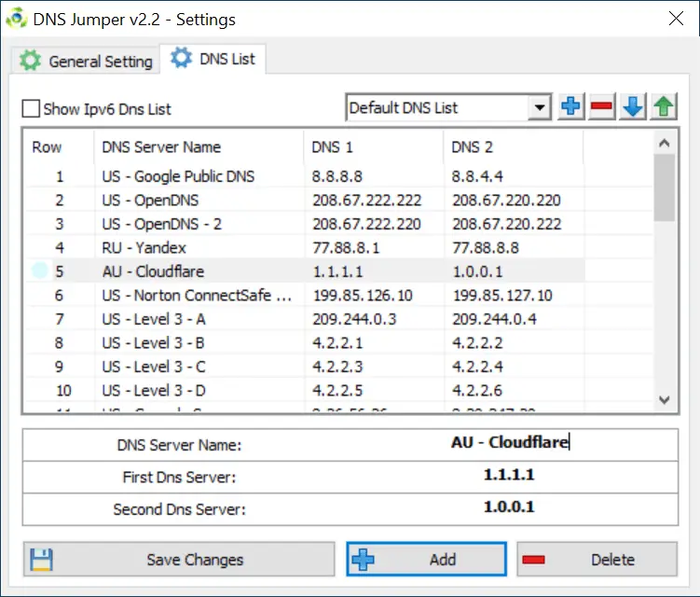Switch to the General Setting tab
700x597 pixels.
86,61
